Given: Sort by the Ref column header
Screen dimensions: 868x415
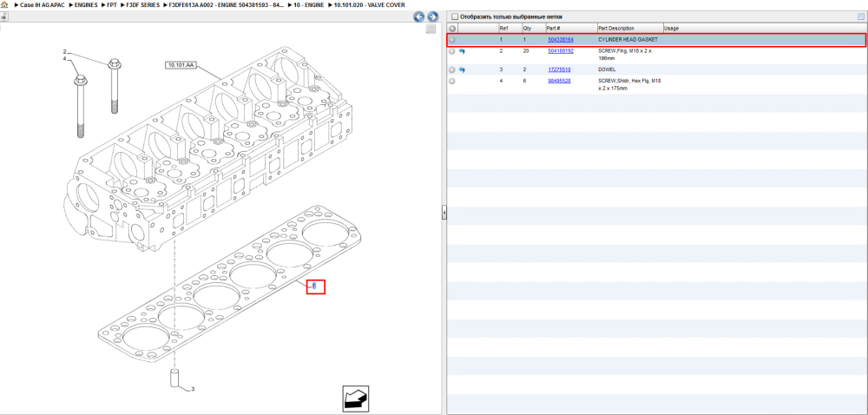Looking at the screenshot, I should 510,29.
